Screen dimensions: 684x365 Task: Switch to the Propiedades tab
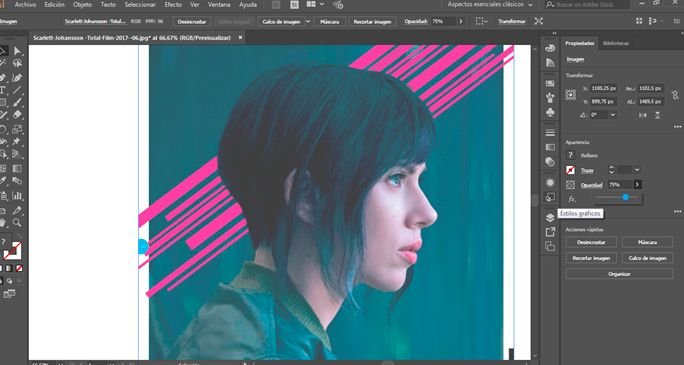point(580,43)
